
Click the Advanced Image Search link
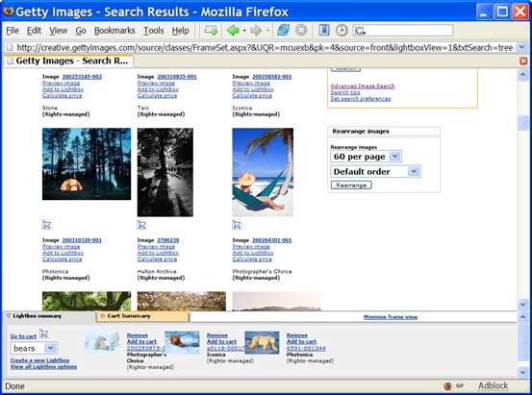[363, 86]
